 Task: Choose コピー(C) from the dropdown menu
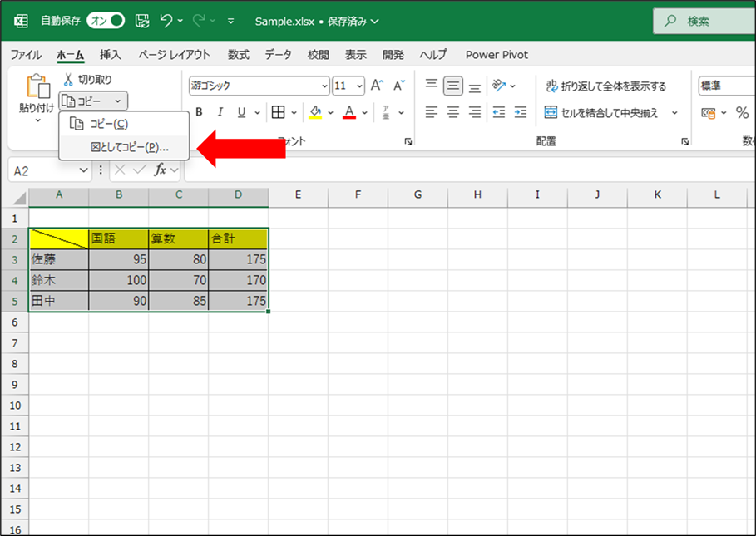click(124, 124)
